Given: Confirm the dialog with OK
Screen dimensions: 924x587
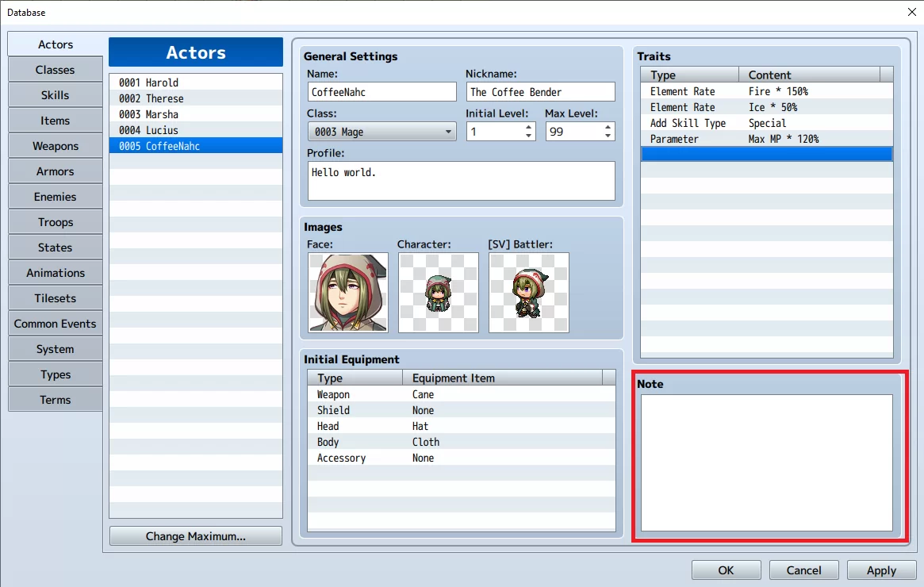Looking at the screenshot, I should pos(726,570).
